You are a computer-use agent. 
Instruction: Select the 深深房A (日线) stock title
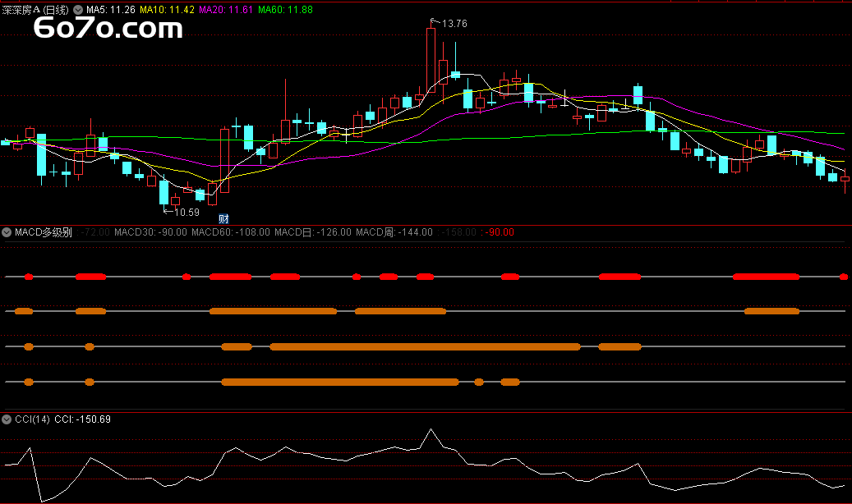35,10
